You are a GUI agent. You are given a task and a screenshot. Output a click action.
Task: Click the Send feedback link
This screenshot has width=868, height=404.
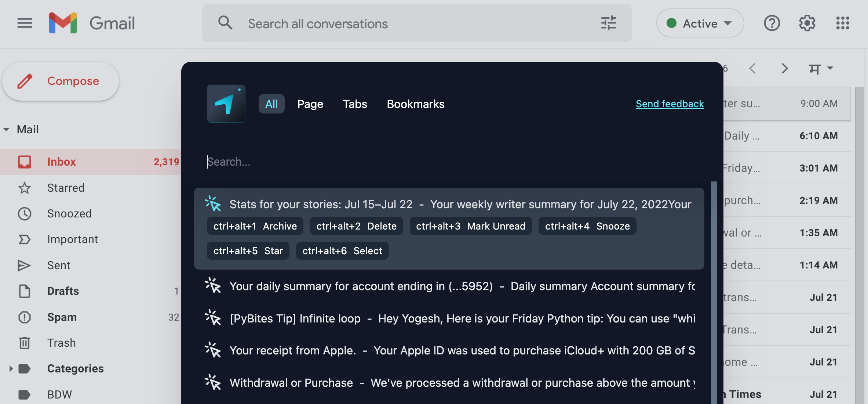pyautogui.click(x=670, y=104)
